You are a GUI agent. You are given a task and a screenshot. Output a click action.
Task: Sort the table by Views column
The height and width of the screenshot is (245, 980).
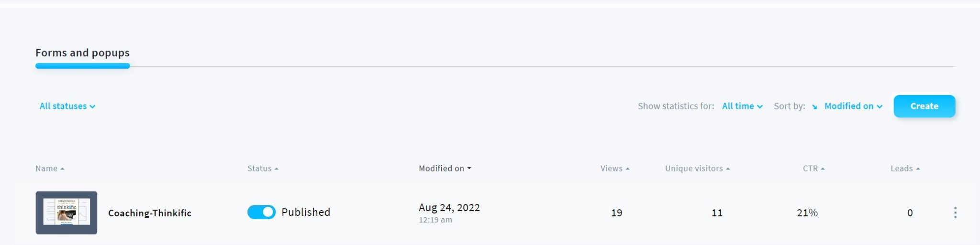[x=615, y=169]
